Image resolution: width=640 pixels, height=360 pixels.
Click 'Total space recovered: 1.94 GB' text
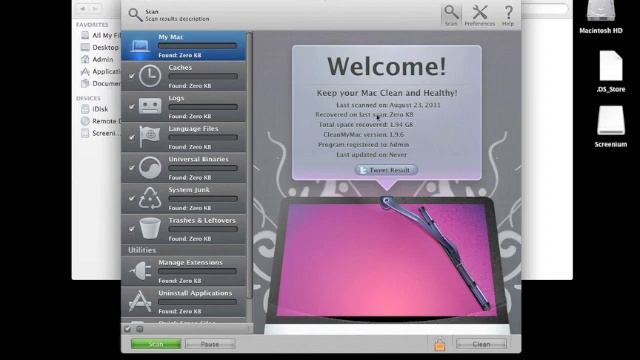point(366,124)
